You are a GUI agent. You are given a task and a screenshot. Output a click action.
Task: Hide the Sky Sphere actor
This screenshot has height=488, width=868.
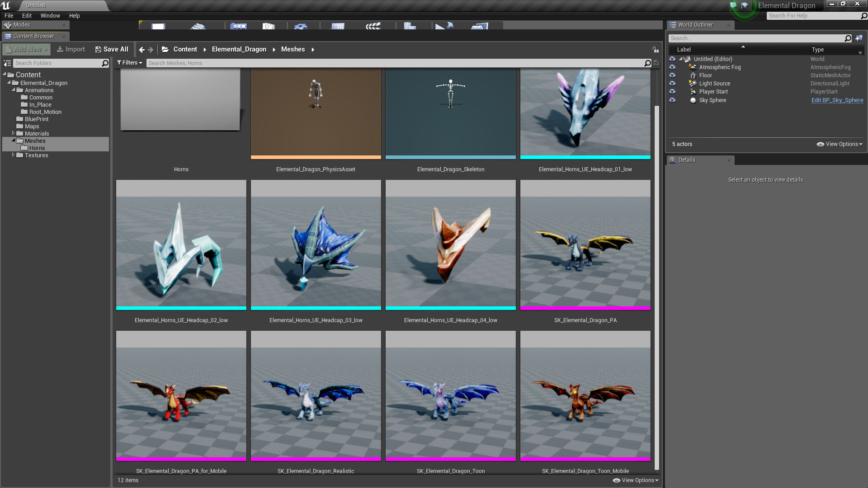tap(672, 100)
